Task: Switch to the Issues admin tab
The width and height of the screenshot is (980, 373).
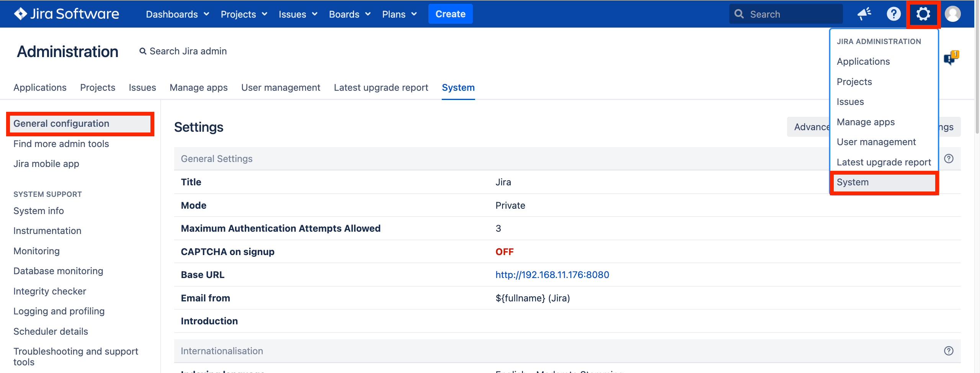Action: coord(142,88)
